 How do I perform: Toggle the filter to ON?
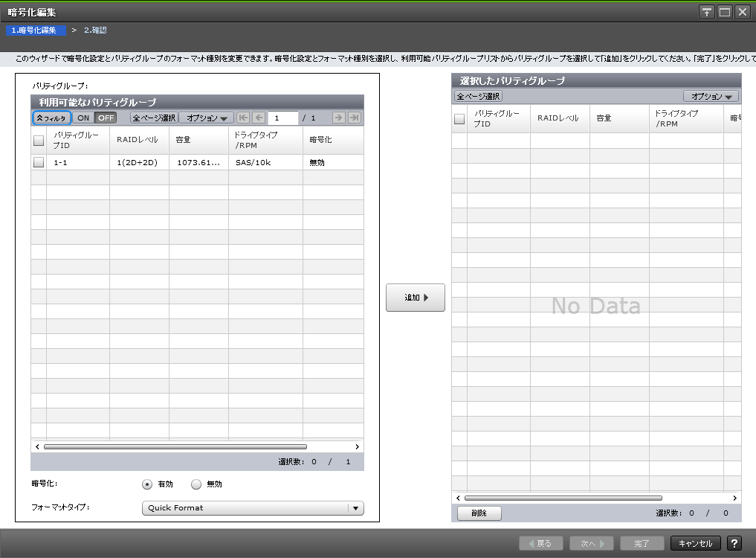(83, 118)
